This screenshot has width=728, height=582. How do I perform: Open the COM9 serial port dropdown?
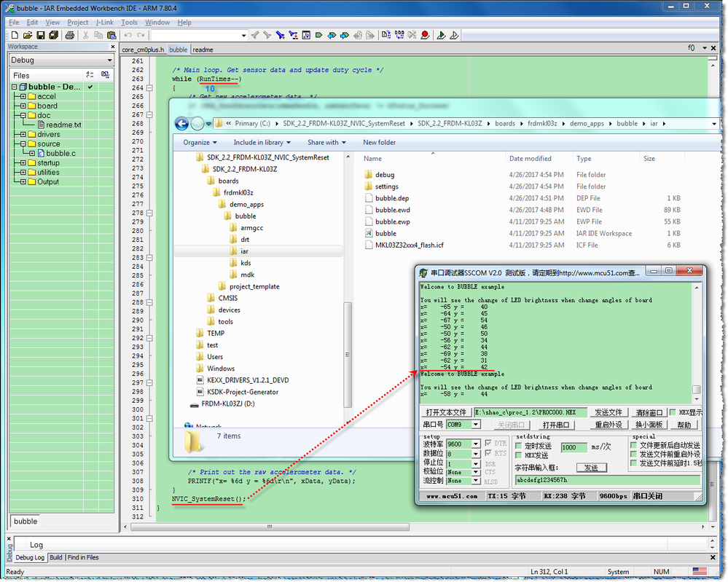475,425
